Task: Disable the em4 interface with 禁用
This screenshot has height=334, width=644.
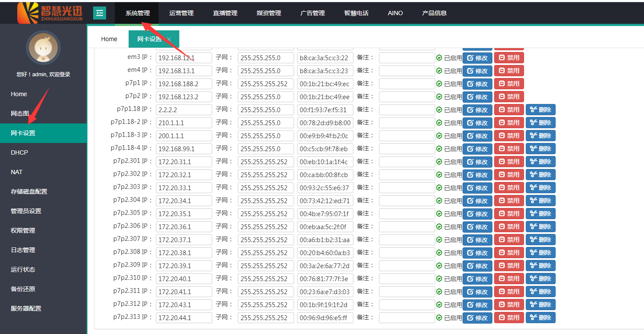Action: pos(509,71)
